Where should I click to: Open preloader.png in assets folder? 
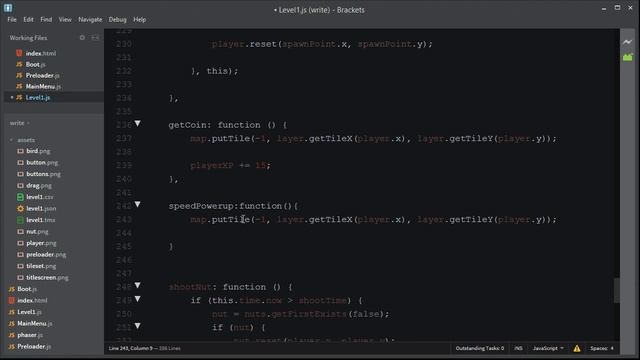click(x=46, y=254)
